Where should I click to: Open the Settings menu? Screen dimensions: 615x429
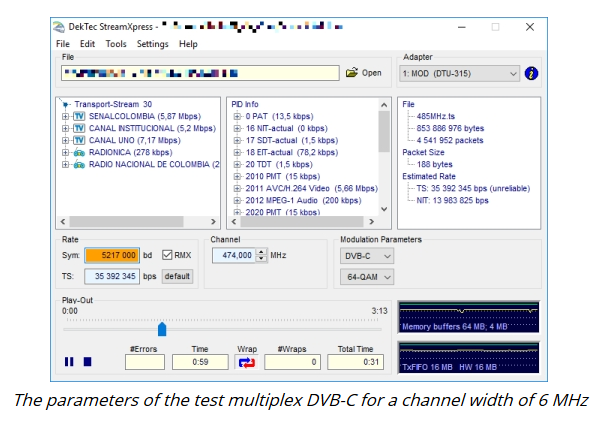pyautogui.click(x=152, y=44)
